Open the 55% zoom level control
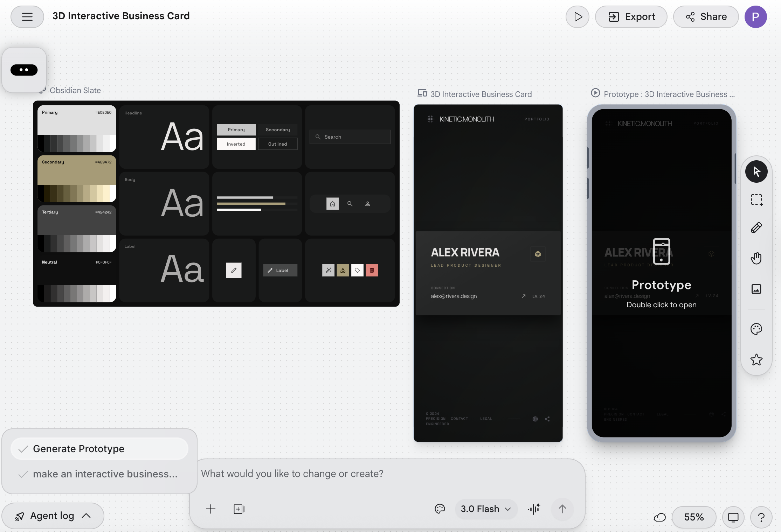The image size is (781, 532). point(693,517)
